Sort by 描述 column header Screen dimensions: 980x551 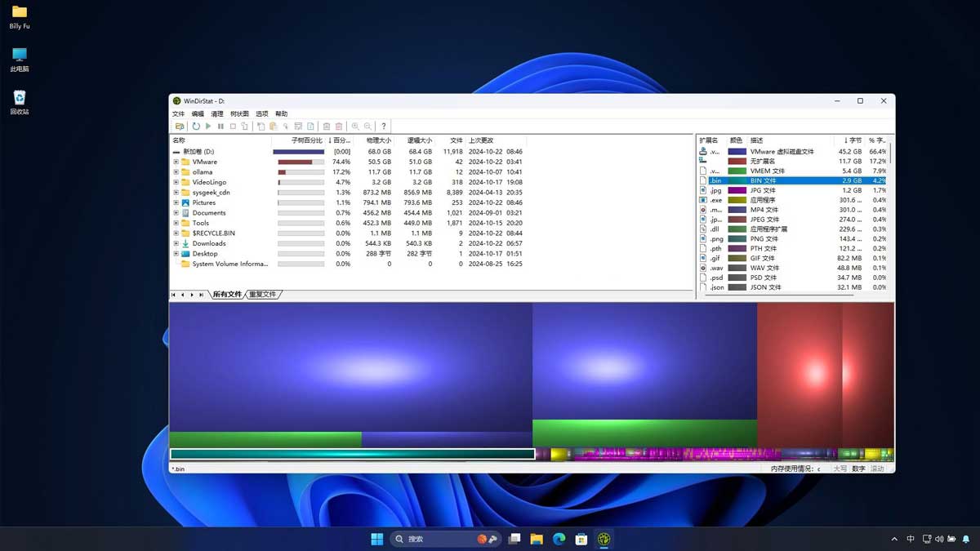tap(756, 140)
